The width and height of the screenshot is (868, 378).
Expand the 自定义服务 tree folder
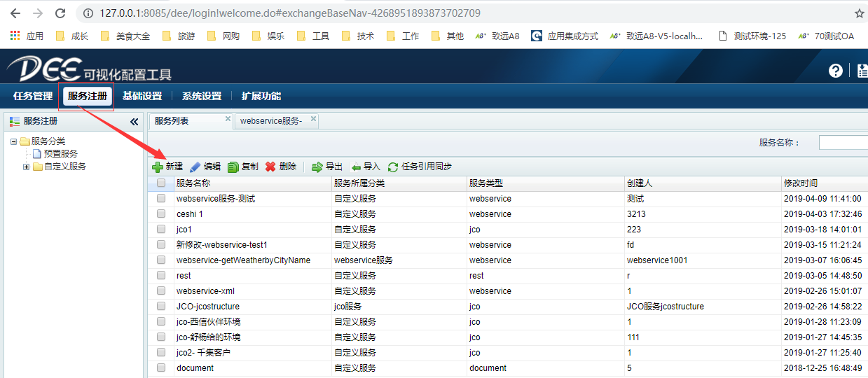pos(26,167)
